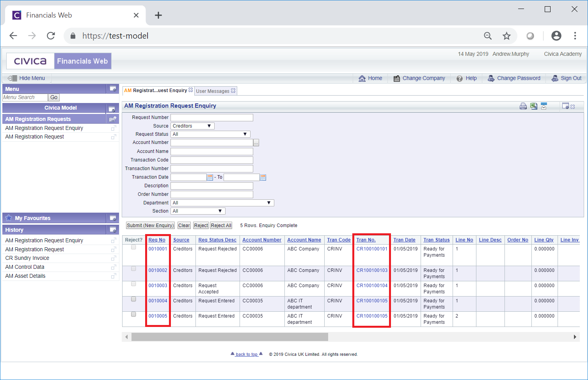Open the browser zoom magnifier icon
This screenshot has height=380, width=588.
point(488,36)
